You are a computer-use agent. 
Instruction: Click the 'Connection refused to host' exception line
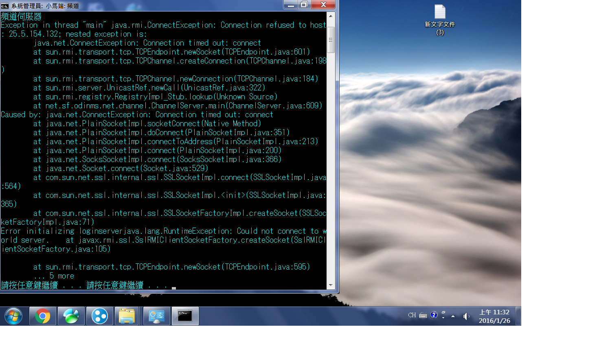164,25
